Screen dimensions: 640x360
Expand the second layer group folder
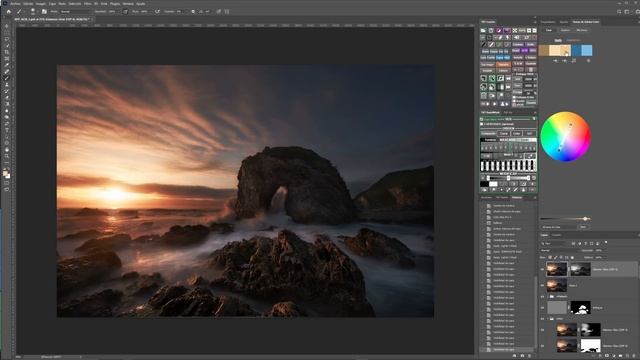pyautogui.click(x=547, y=319)
